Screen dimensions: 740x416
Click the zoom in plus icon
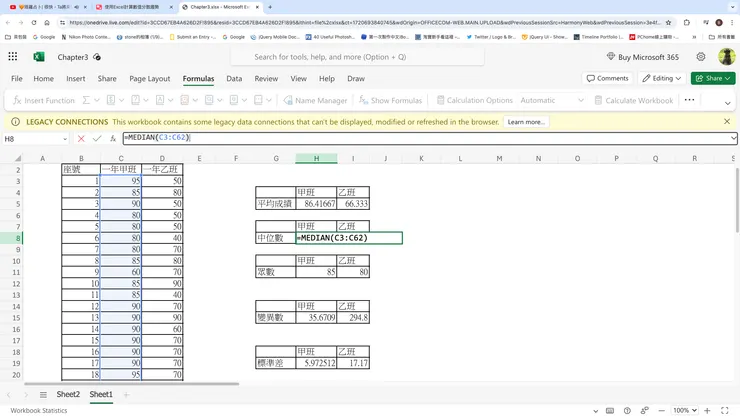[x=707, y=410]
